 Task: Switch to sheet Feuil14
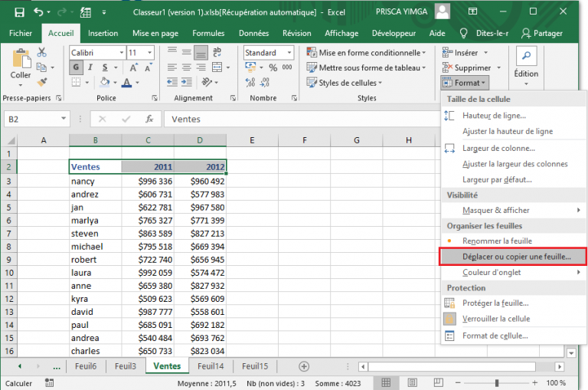click(x=211, y=366)
